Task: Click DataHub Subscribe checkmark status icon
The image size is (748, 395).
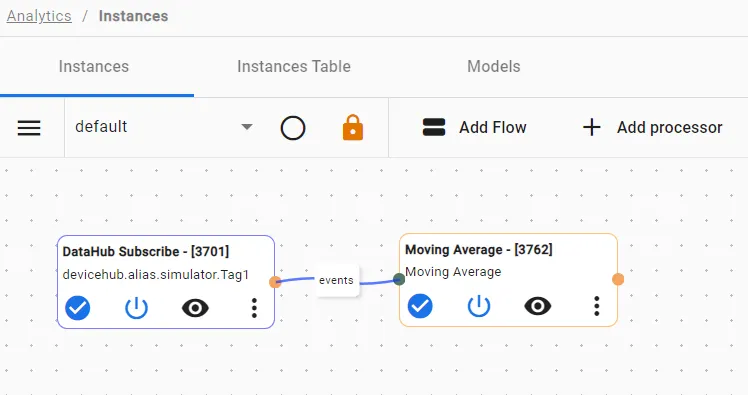Action: [x=78, y=308]
